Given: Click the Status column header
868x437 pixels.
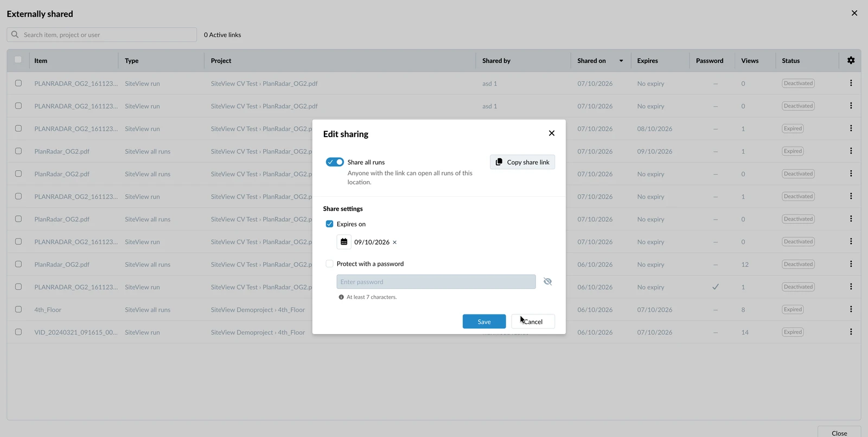Looking at the screenshot, I should (790, 61).
